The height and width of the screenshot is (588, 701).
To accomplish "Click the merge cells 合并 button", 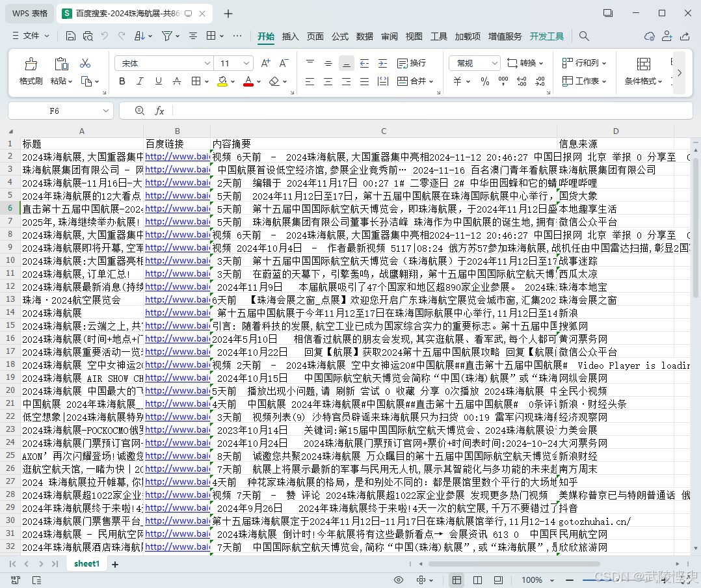I will (x=416, y=81).
